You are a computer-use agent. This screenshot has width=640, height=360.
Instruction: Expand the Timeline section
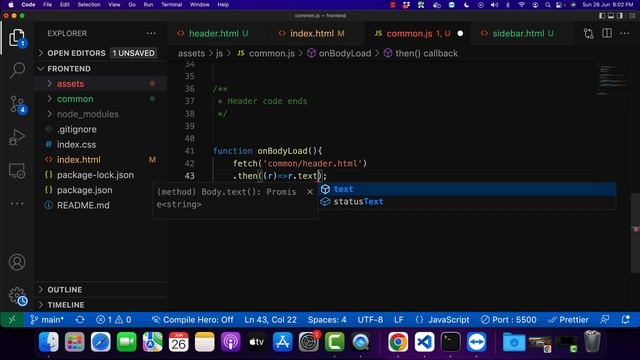(102, 305)
